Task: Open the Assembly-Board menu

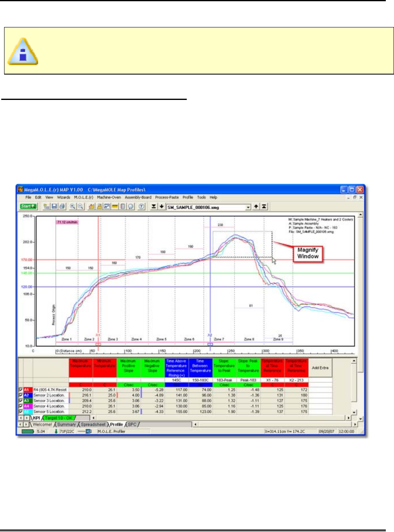Action: [138, 197]
